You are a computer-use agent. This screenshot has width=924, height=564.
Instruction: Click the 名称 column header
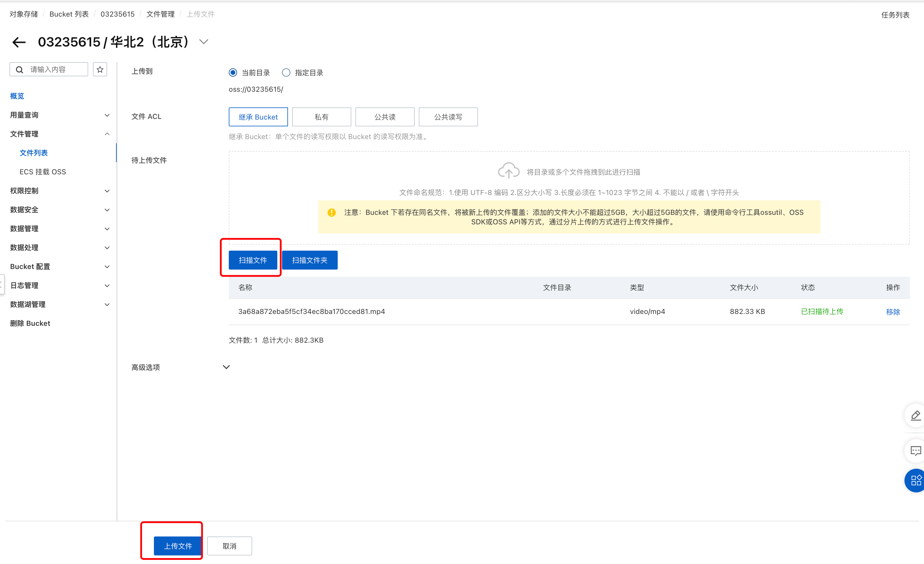point(245,288)
